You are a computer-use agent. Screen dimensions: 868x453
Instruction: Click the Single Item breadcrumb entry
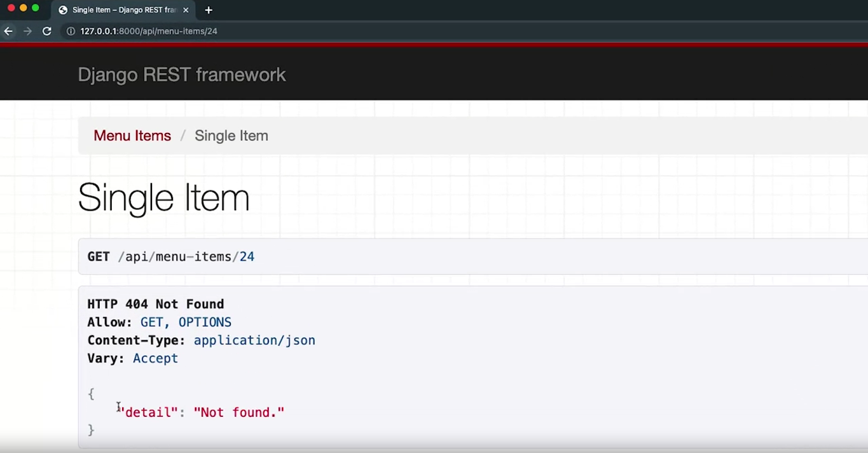(x=231, y=136)
